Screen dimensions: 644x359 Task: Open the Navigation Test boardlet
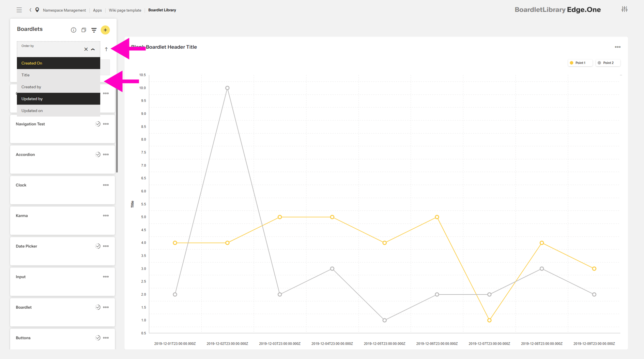(30, 124)
